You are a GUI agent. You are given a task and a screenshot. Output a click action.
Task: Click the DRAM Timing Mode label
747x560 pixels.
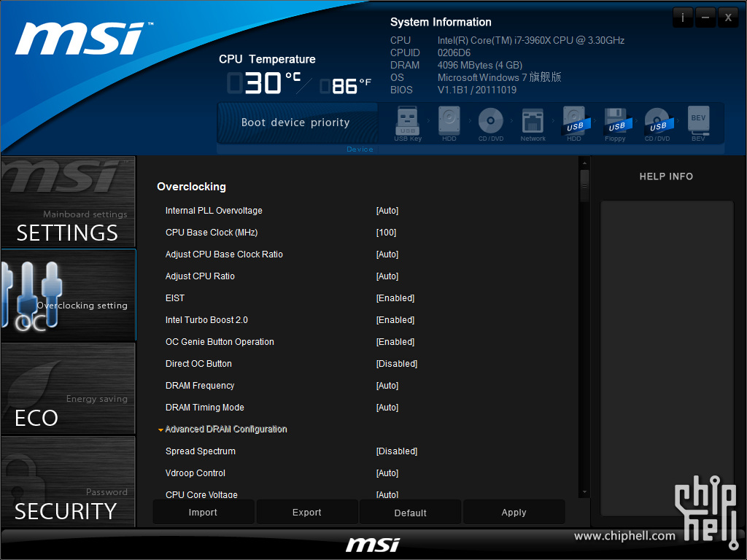(205, 408)
